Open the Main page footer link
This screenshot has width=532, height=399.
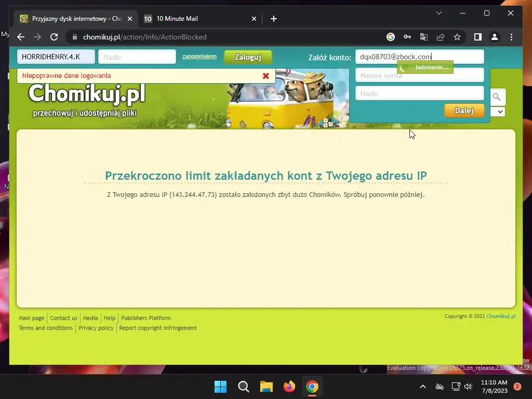tap(31, 318)
